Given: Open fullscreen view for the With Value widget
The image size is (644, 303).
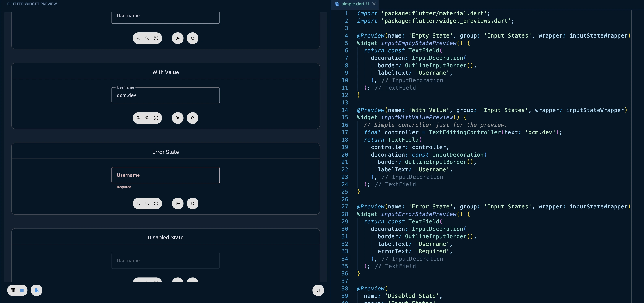Looking at the screenshot, I should [x=156, y=118].
